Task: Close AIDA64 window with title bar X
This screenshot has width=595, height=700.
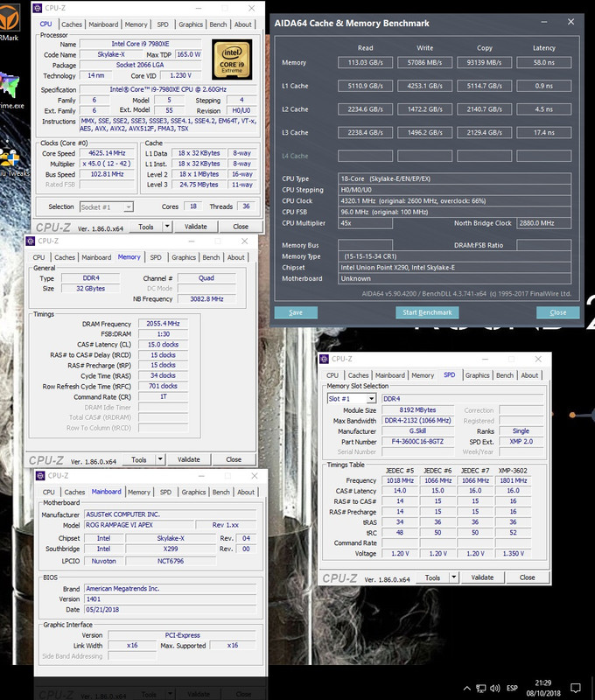Action: pyautogui.click(x=570, y=22)
